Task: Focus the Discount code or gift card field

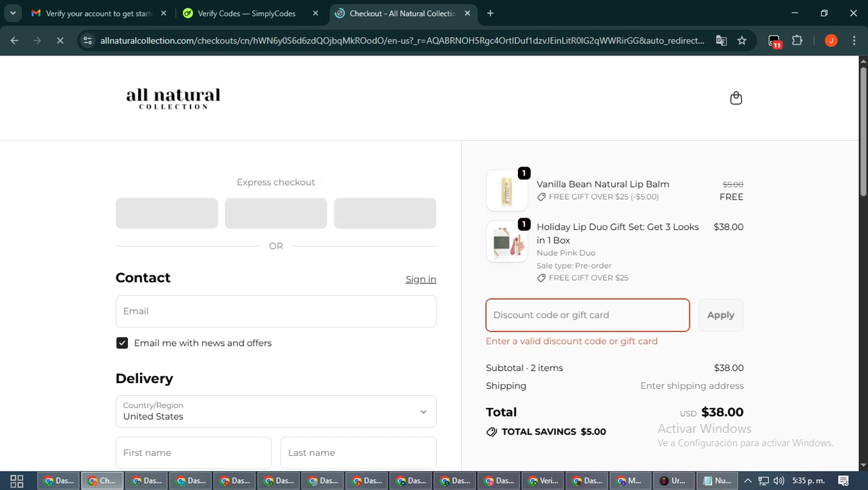Action: point(587,315)
